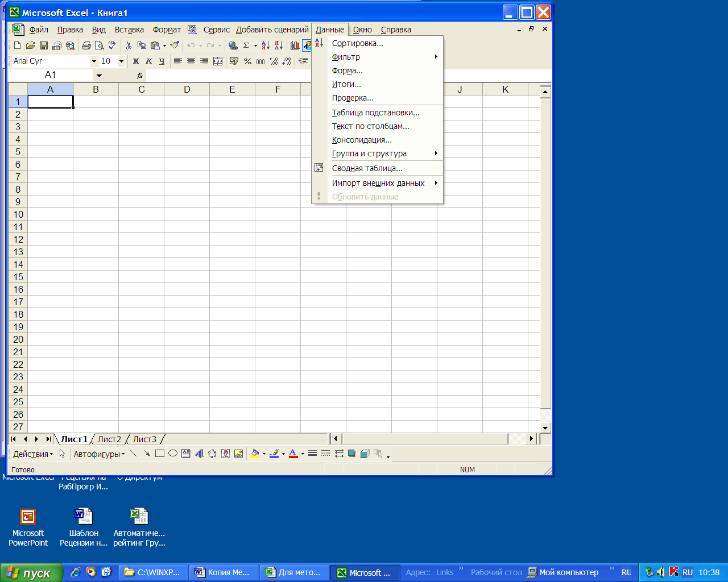The image size is (728, 582).
Task: Open the Автофигуры menu
Action: pos(99,454)
